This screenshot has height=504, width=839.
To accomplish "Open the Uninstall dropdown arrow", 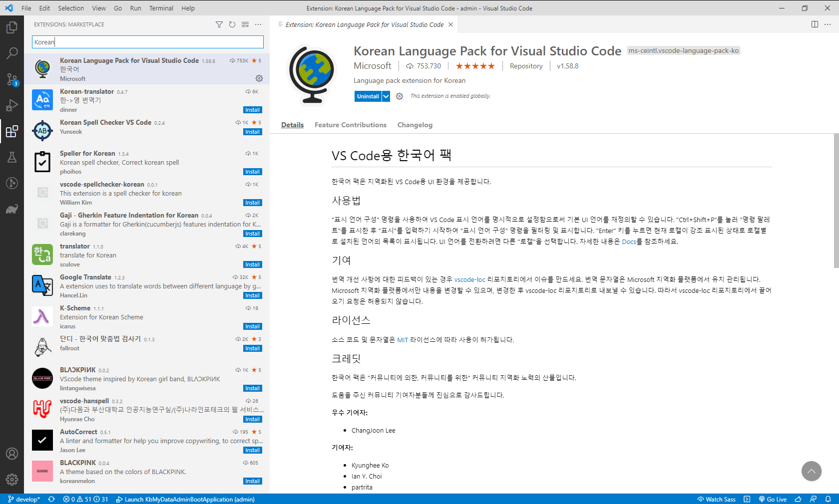I will tap(386, 96).
